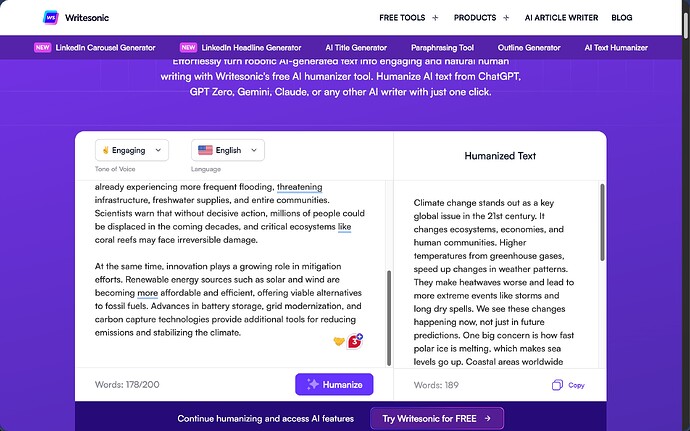Click the Humanize button
The image size is (690, 431).
pos(334,384)
